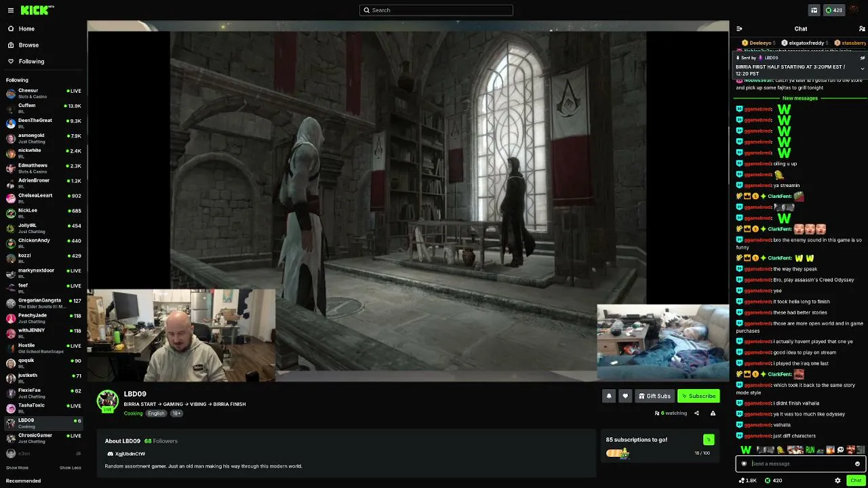Focus the top Search field
The image size is (868, 488).
[436, 10]
